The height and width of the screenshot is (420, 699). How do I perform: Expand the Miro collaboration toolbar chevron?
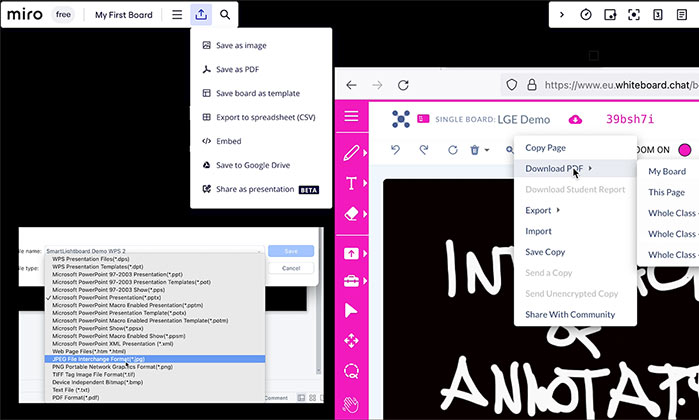point(562,15)
